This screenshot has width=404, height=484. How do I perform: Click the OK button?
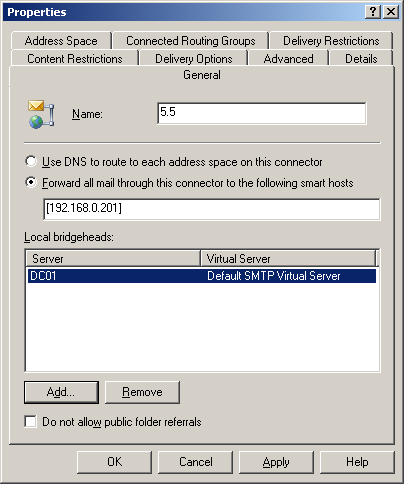point(114,462)
